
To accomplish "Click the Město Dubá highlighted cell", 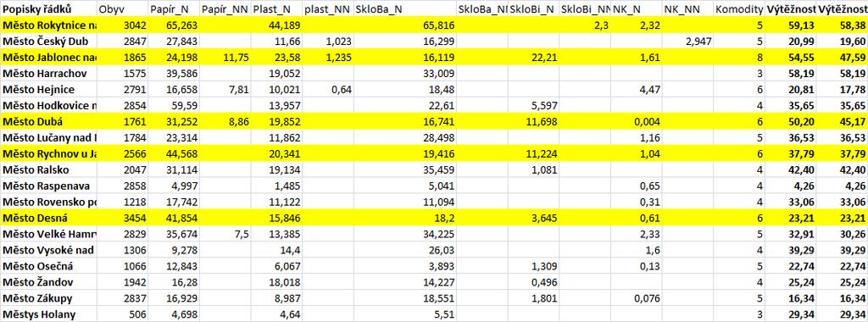I will pyautogui.click(x=48, y=121).
